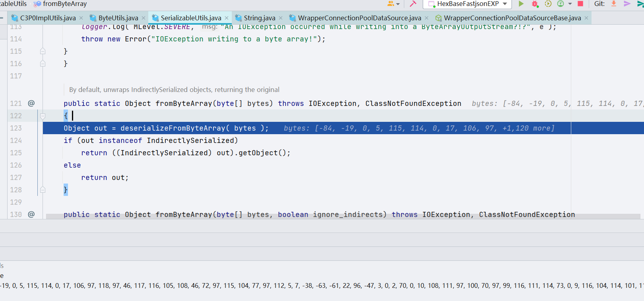The width and height of the screenshot is (644, 301).
Task: Select the SerializableUtils.java tab
Action: [x=191, y=18]
